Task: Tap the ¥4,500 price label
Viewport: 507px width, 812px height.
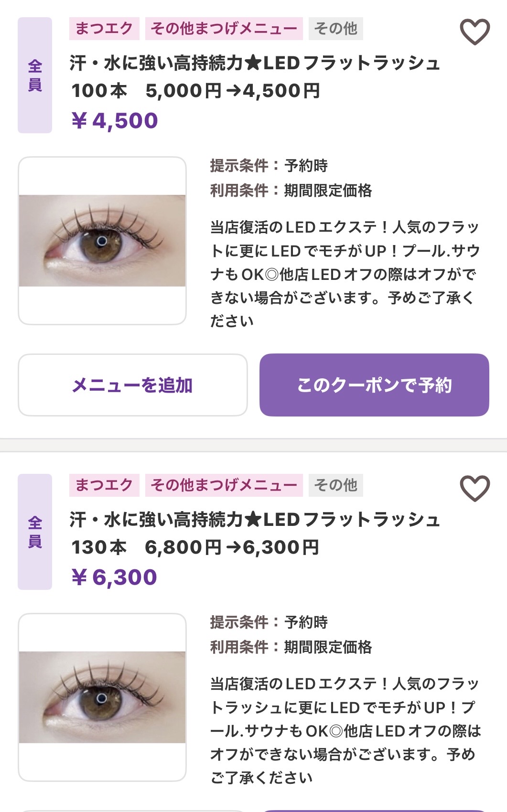Action: coord(115,121)
